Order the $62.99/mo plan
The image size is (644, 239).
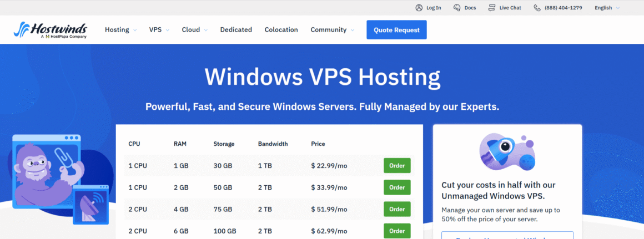(397, 230)
